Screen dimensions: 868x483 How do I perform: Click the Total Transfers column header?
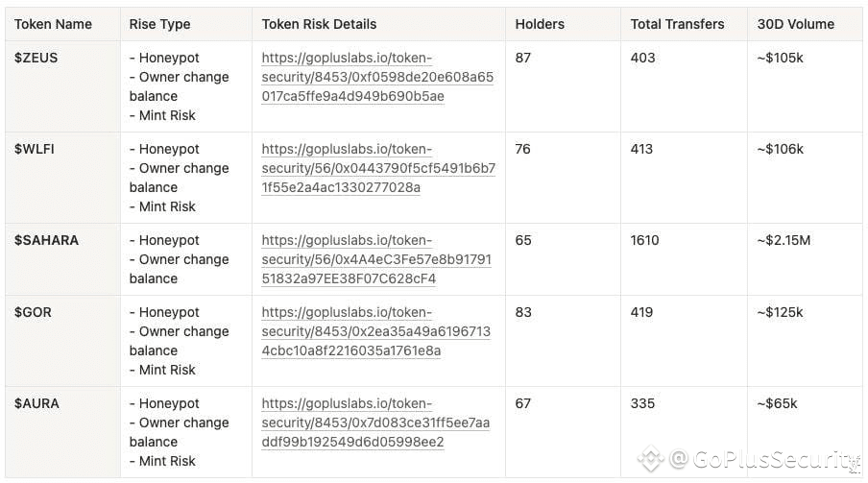tap(677, 24)
